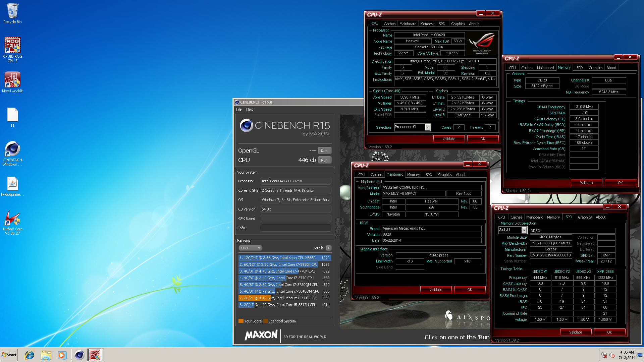644x362 pixels.
Task: Open CPUID ROG CPU-Z desktop icon
Action: pyautogui.click(x=12, y=49)
